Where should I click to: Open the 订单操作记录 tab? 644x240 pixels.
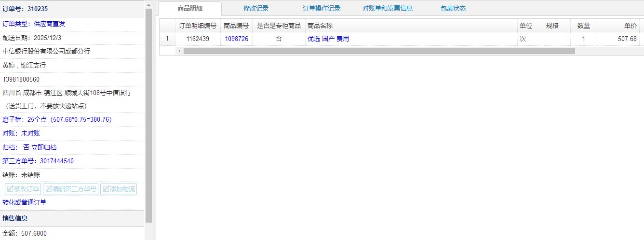tap(322, 8)
